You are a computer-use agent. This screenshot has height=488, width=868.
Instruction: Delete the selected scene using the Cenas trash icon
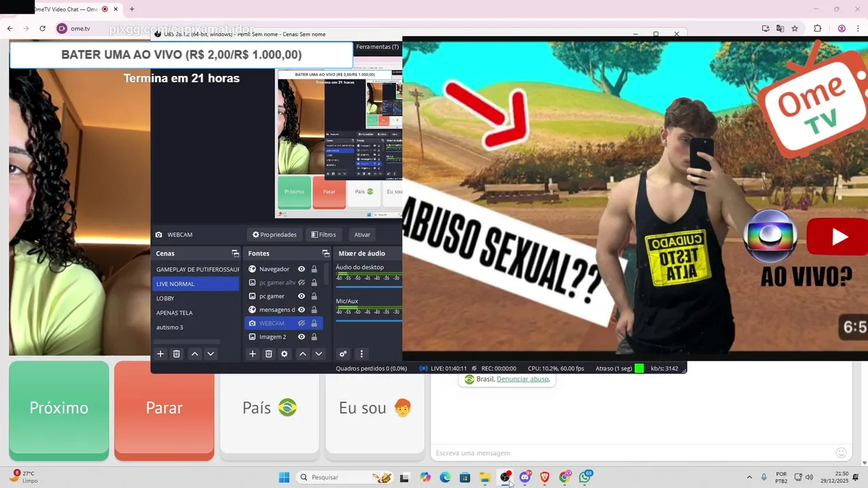click(176, 354)
